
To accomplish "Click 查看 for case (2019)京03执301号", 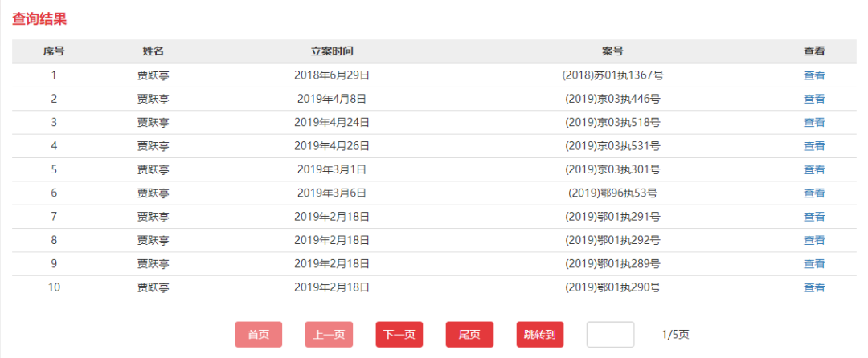I will [814, 169].
